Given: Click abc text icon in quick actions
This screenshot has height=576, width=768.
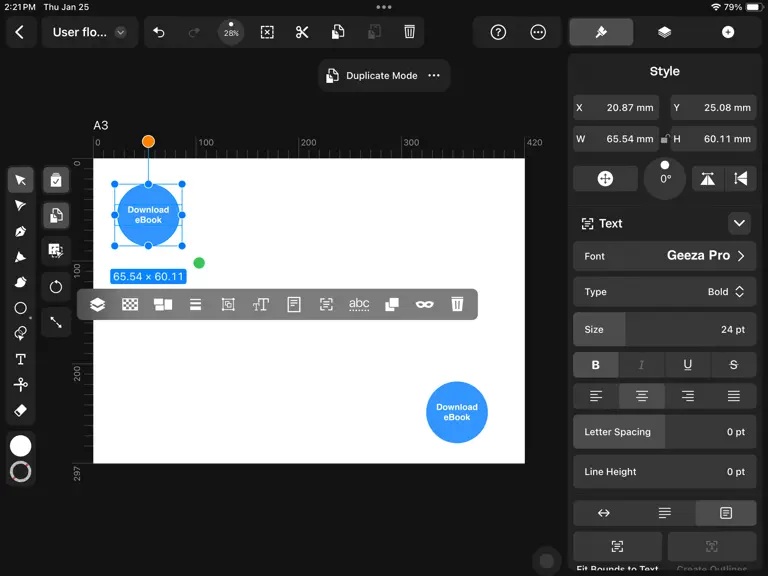Looking at the screenshot, I should tap(359, 305).
